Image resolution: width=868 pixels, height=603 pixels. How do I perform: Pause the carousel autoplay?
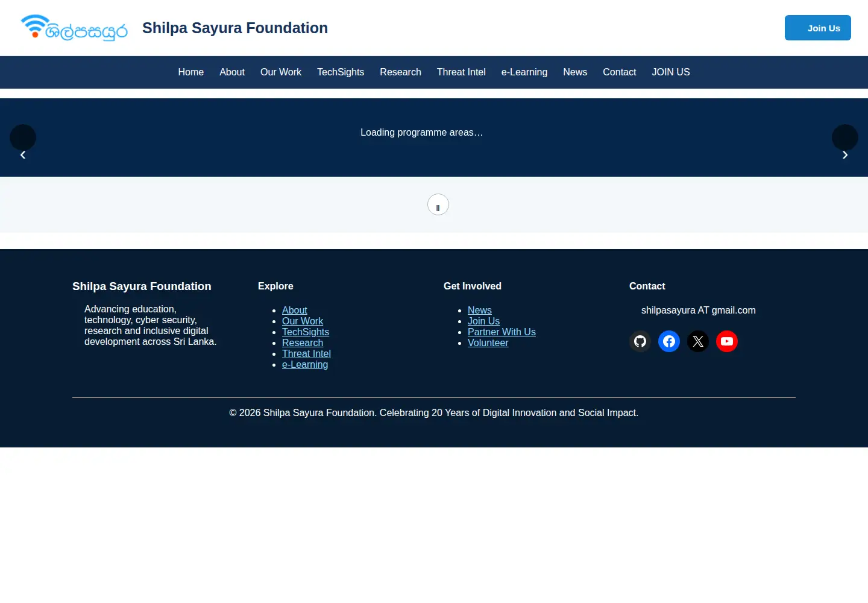tap(438, 204)
